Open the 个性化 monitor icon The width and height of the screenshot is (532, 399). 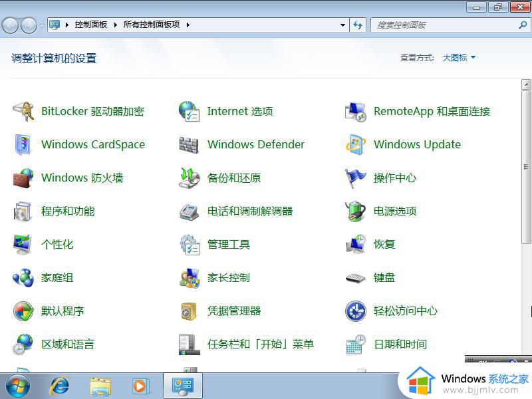point(23,244)
